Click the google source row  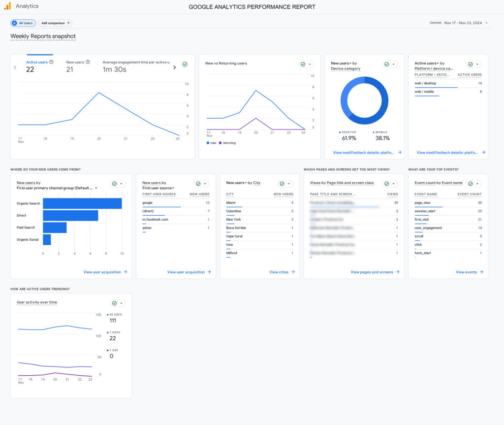(176, 203)
